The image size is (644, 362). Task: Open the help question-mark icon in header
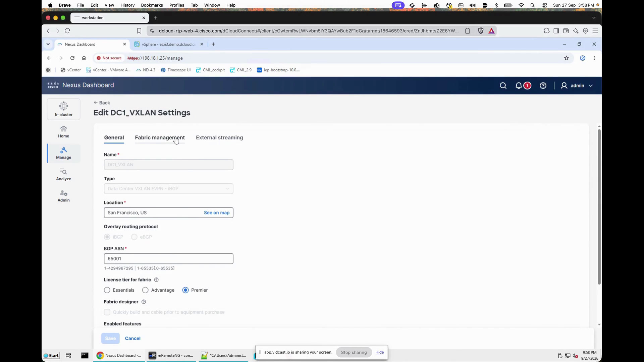(543, 86)
